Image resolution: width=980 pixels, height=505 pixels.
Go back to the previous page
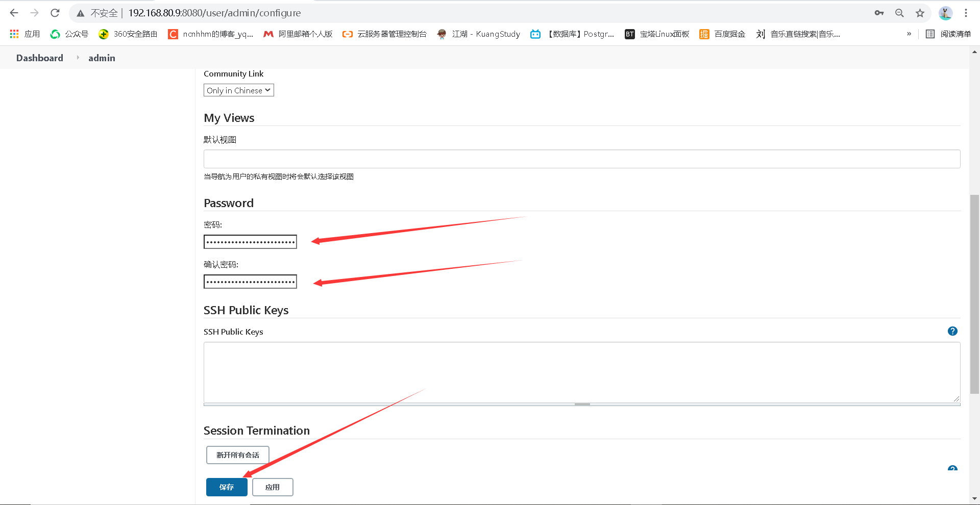[14, 13]
